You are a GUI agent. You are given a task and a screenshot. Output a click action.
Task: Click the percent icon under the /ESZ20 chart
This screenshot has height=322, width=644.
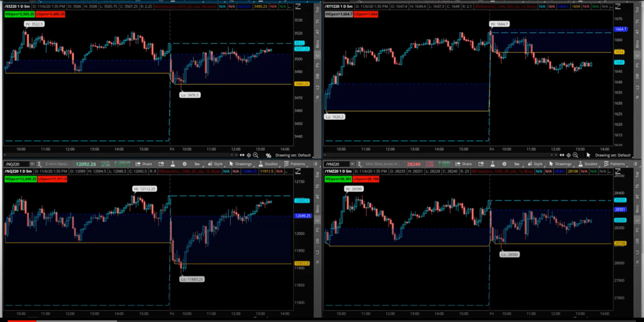tap(268, 155)
